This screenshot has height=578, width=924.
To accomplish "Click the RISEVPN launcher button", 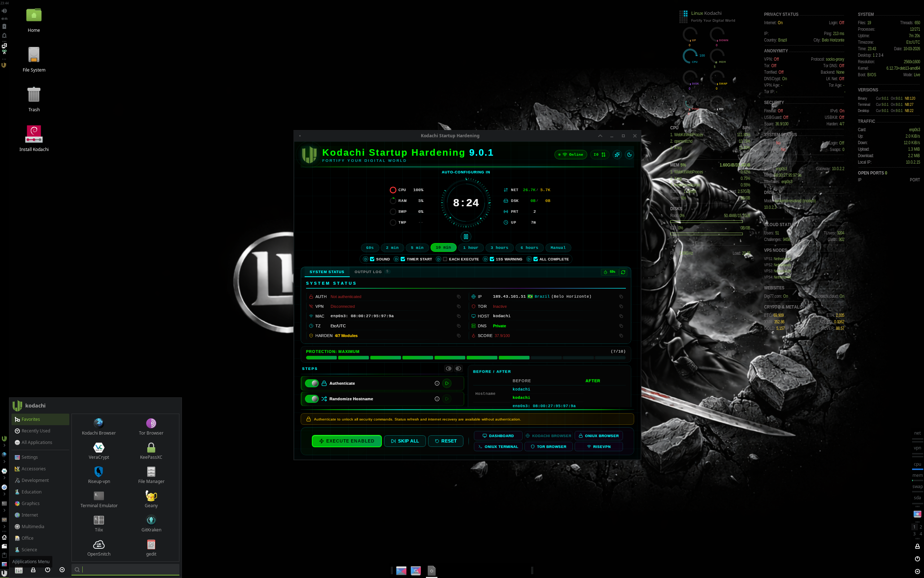I will tap(599, 447).
